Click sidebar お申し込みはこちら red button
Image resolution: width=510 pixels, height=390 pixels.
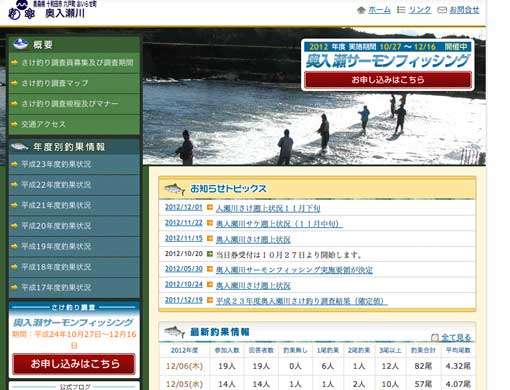tap(74, 364)
